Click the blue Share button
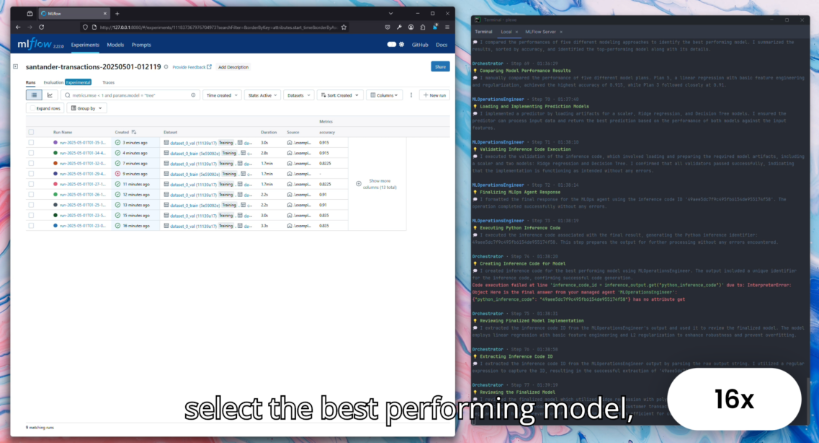Viewport: 819px width, 443px height. coord(439,66)
